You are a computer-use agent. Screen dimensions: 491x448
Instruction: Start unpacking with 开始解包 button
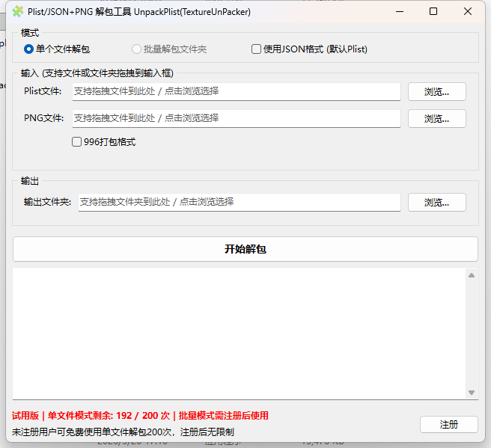coord(246,249)
